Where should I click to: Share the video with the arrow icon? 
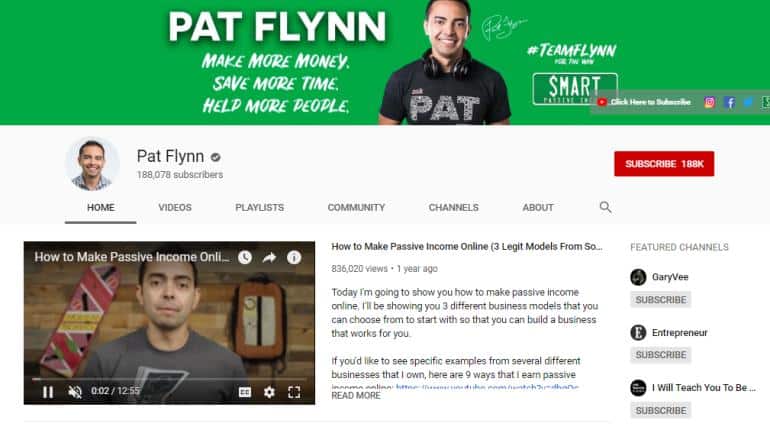[269, 257]
